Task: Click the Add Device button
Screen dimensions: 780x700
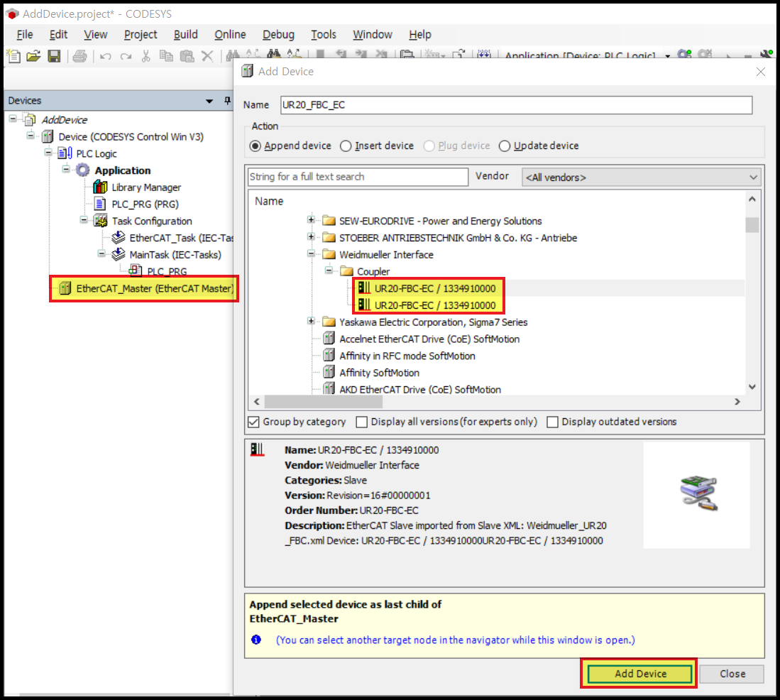Action: (x=639, y=674)
